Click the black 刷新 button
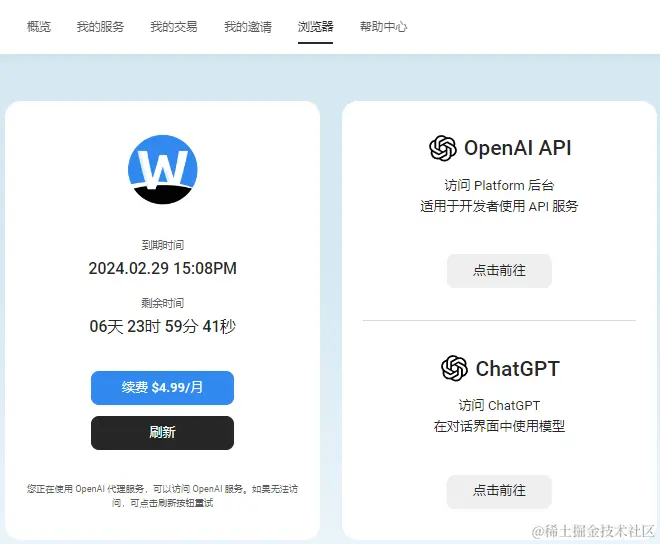This screenshot has width=660, height=544. (x=162, y=433)
